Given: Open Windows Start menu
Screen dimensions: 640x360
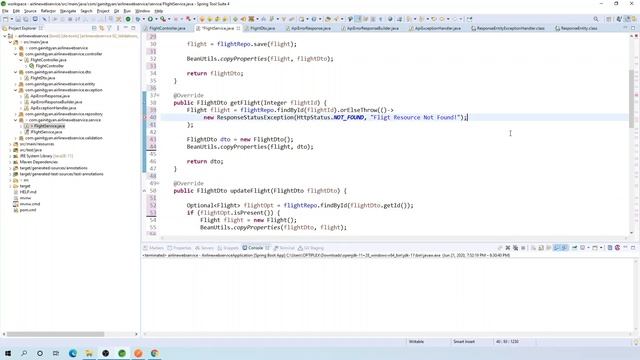Looking at the screenshot, I should point(8,353).
